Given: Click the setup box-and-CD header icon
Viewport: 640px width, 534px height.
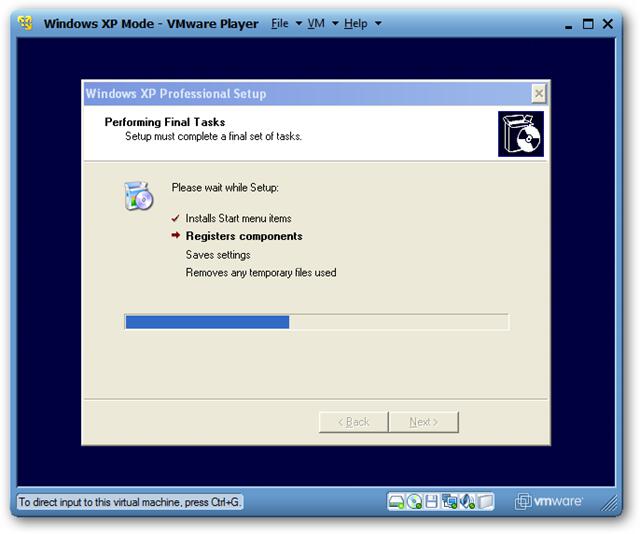Looking at the screenshot, I should [521, 134].
